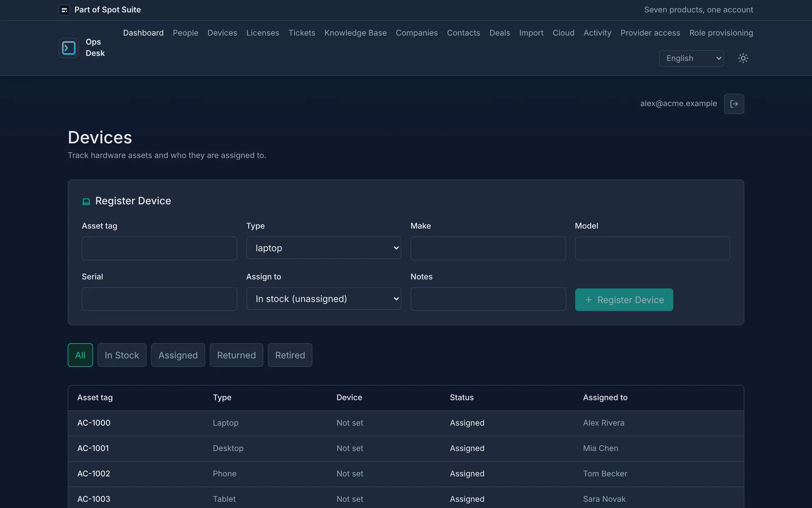Click the sign out icon button

point(734,104)
